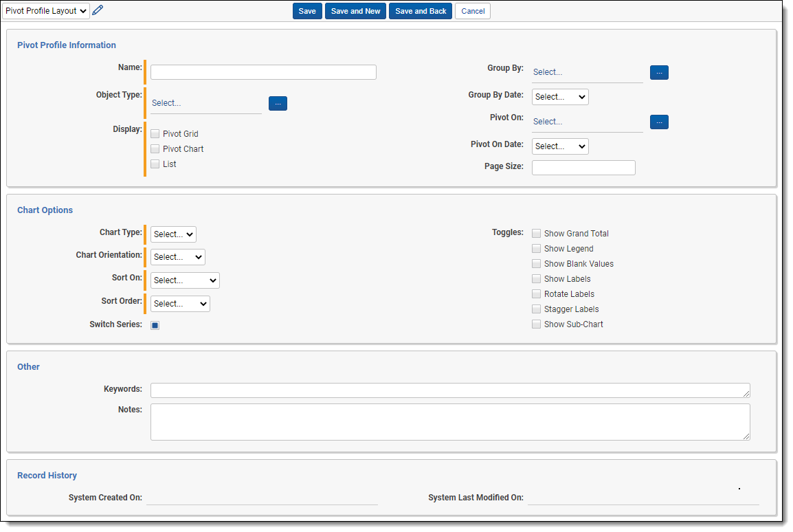Enable the Show Legend option
Viewport: 793px width, 532px height.
point(537,249)
